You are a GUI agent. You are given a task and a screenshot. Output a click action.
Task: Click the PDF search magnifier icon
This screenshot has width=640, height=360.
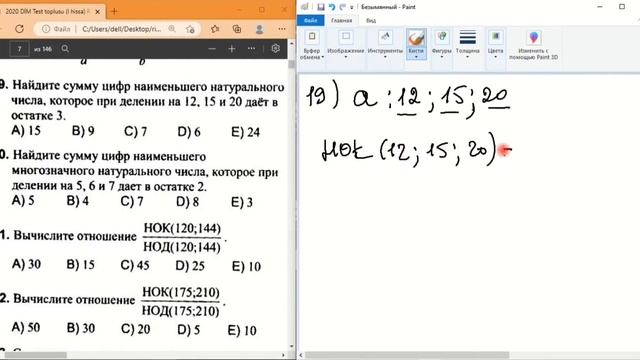coord(65,49)
